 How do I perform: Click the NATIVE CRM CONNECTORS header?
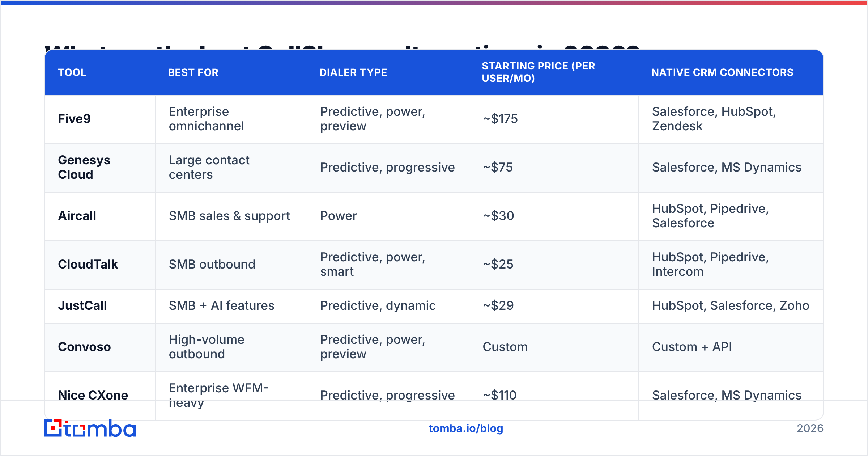[722, 72]
